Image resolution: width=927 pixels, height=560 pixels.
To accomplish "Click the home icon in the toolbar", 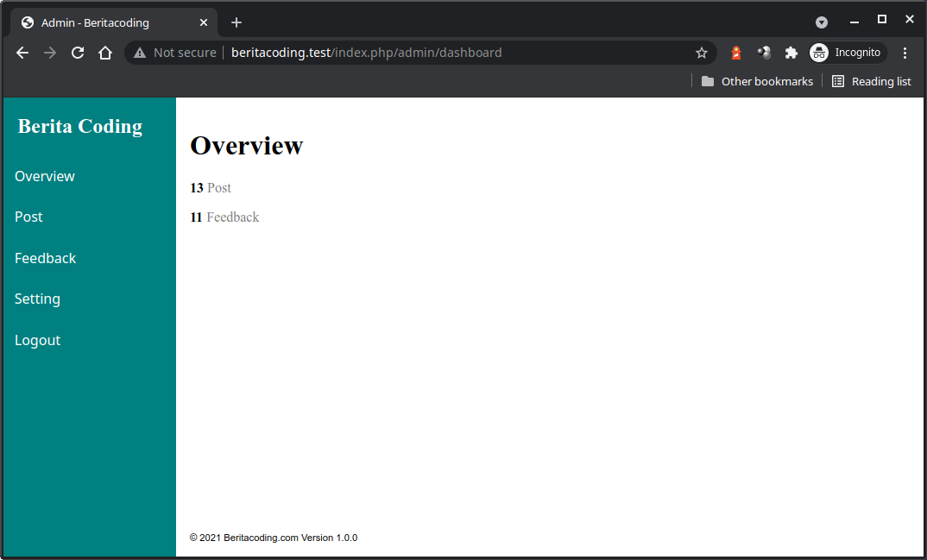I will 104,53.
